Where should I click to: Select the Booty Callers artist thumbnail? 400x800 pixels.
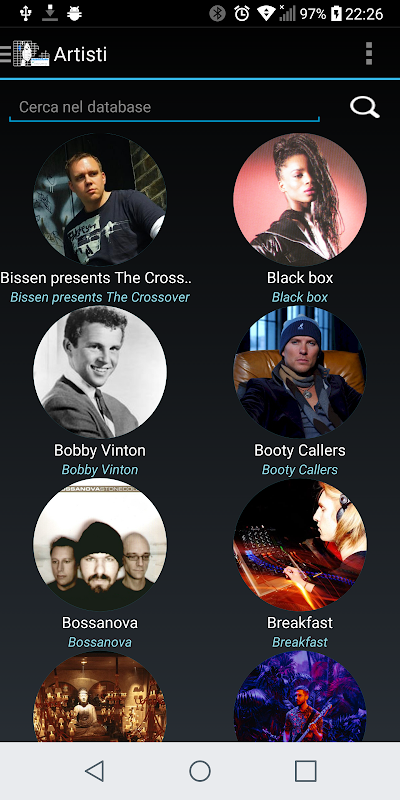pyautogui.click(x=300, y=372)
